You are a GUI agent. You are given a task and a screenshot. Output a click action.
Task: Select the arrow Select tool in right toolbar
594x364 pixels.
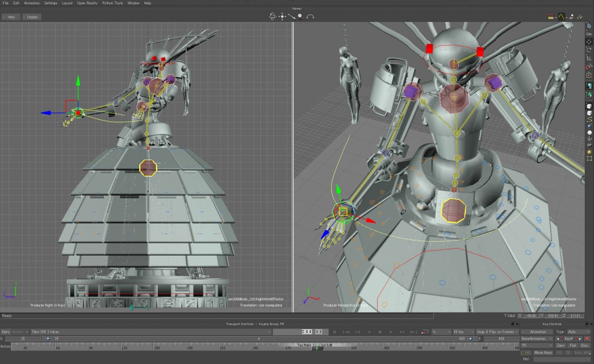coord(589,26)
